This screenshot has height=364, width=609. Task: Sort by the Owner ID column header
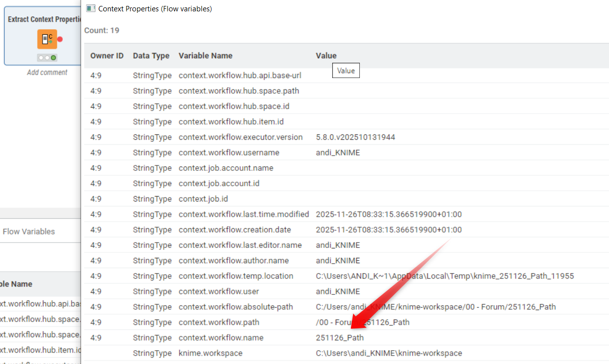pos(107,56)
